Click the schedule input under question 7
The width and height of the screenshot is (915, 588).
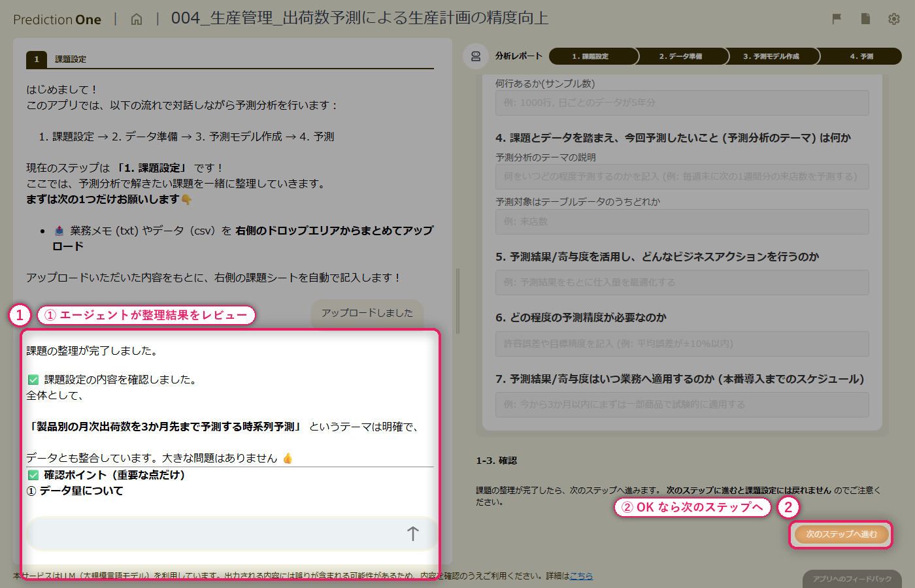(x=682, y=404)
